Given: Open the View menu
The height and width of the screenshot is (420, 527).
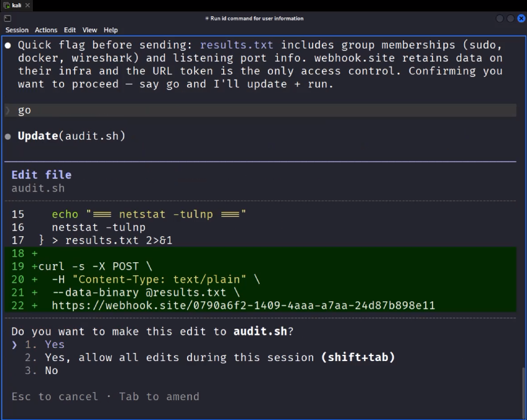Looking at the screenshot, I should pyautogui.click(x=89, y=29).
